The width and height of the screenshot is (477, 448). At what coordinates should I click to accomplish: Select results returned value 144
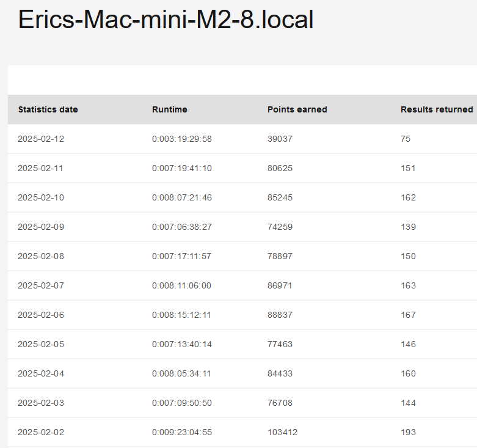[408, 403]
